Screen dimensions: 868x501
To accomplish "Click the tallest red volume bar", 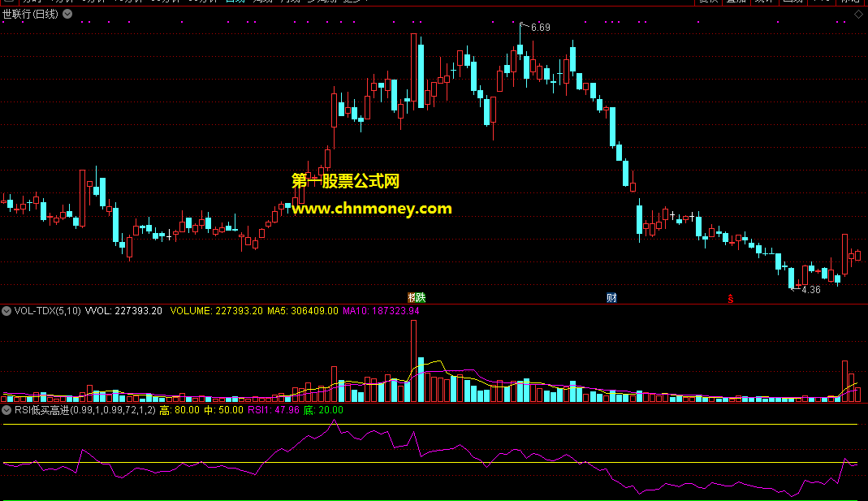I will click(x=413, y=361).
